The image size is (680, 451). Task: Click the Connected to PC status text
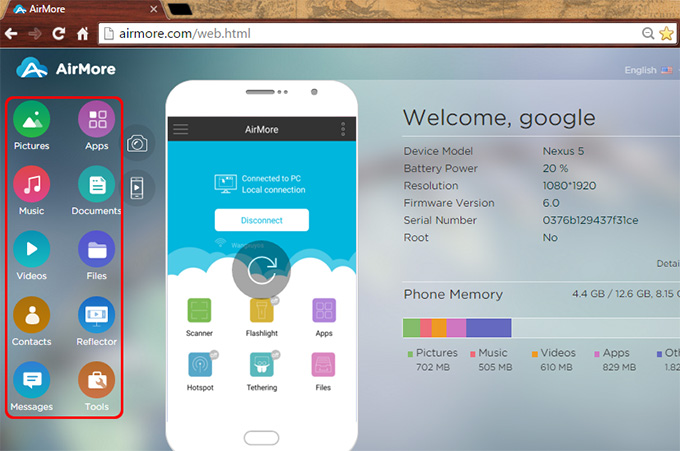tap(271, 178)
